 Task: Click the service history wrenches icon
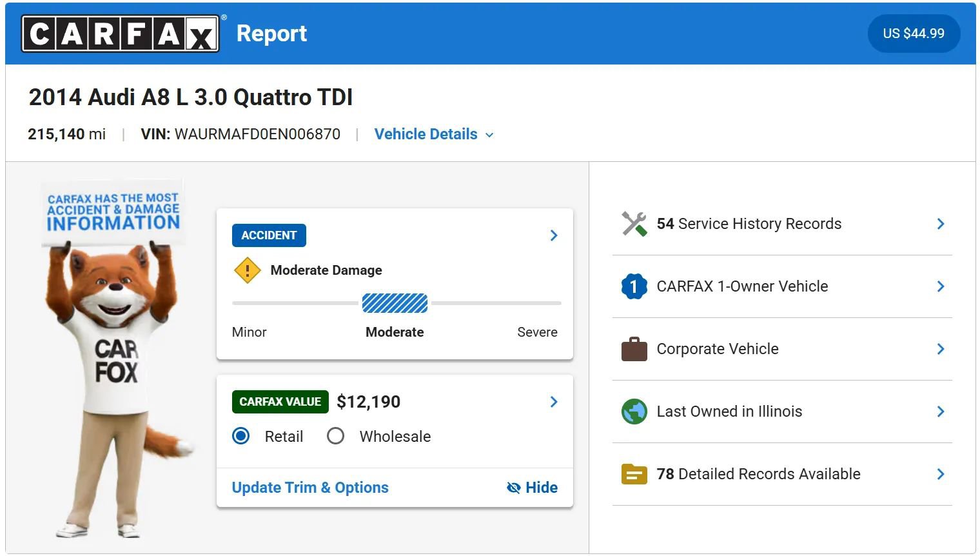point(634,224)
